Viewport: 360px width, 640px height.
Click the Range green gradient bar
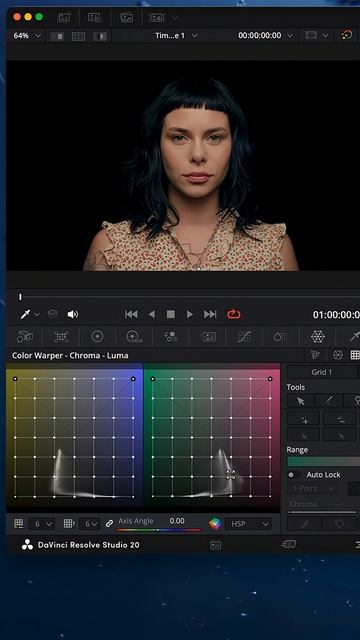pyautogui.click(x=323, y=462)
